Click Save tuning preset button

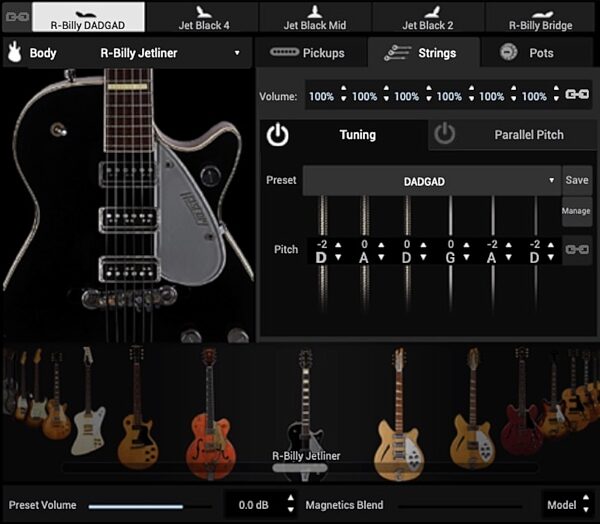(x=577, y=180)
